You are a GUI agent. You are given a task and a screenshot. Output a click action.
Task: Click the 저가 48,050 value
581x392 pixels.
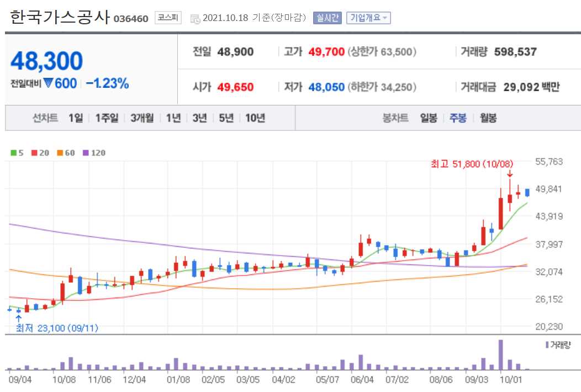pos(326,87)
